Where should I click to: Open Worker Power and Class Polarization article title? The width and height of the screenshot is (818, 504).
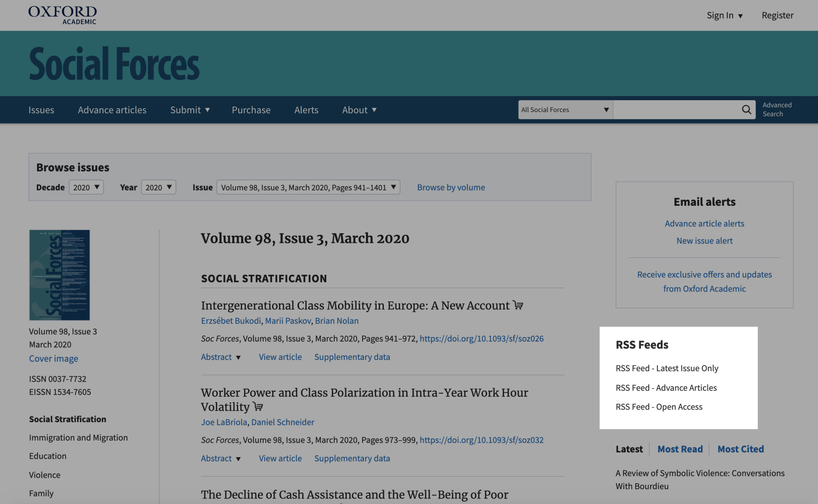[364, 400]
